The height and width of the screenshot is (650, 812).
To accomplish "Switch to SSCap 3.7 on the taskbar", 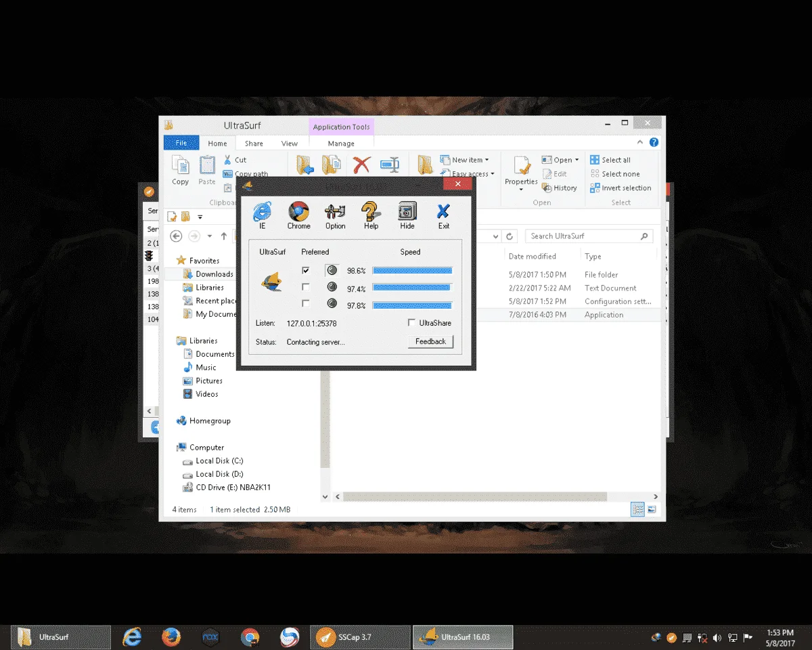I will pos(361,637).
